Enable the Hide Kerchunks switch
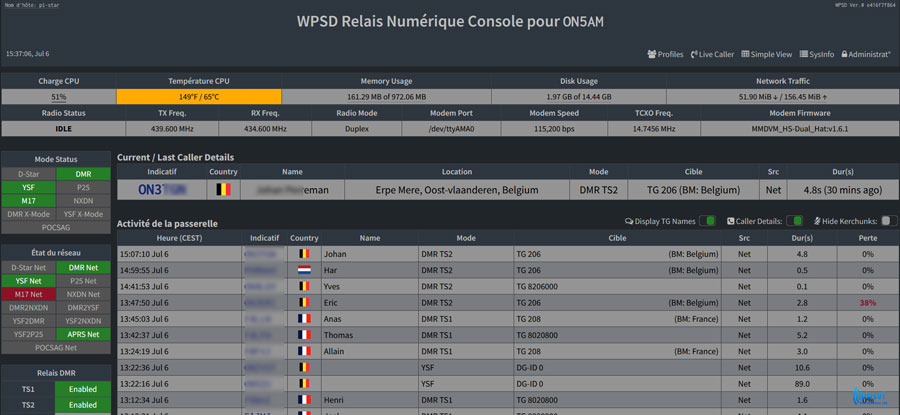This screenshot has height=415, width=900. tap(889, 221)
